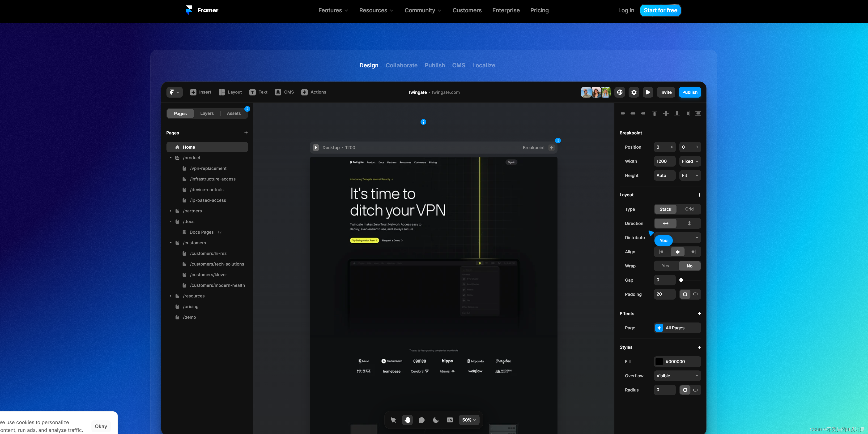Click the globe localization icon
The image size is (868, 434).
(620, 92)
